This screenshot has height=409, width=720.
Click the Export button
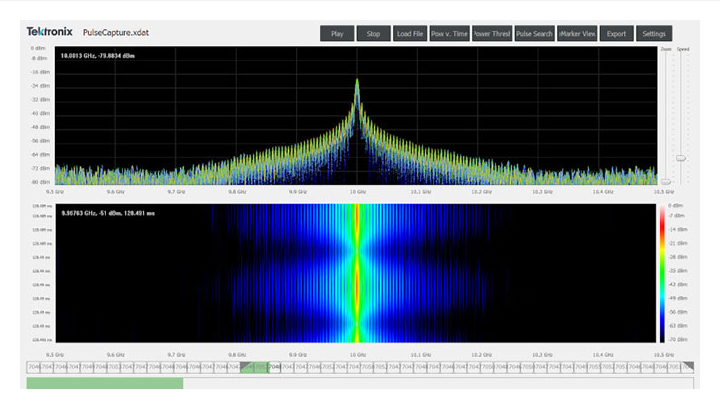(616, 34)
